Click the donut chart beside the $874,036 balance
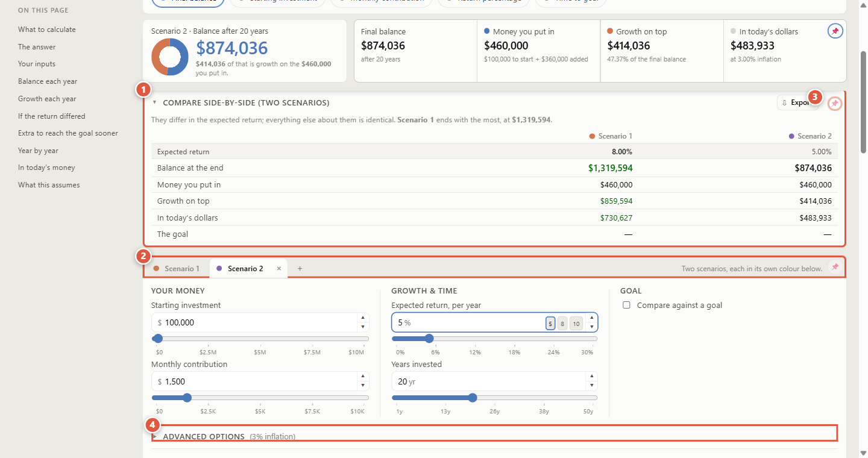The width and height of the screenshot is (868, 458). [170, 57]
